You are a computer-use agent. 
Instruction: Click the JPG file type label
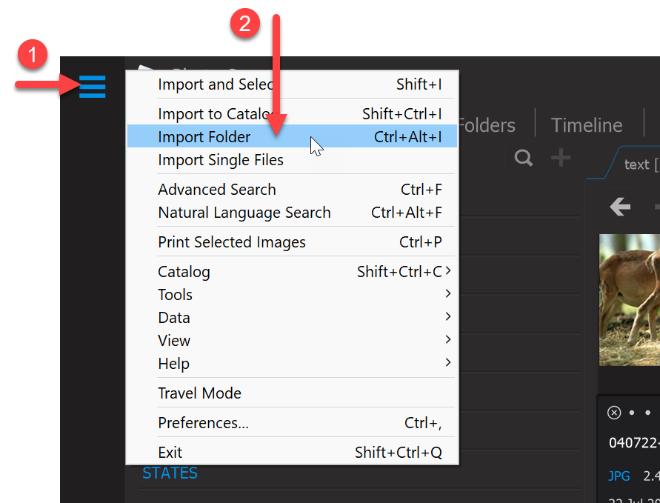tap(619, 476)
